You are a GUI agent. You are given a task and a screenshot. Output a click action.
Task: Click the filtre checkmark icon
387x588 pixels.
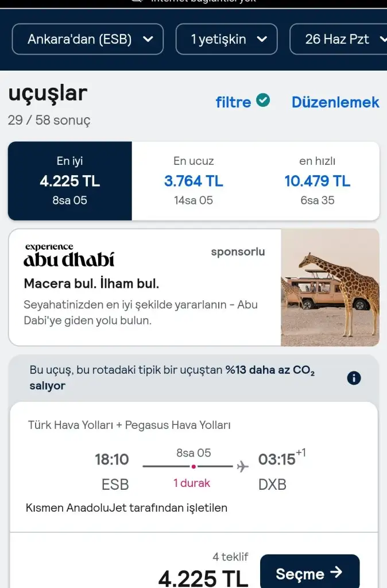click(x=262, y=100)
